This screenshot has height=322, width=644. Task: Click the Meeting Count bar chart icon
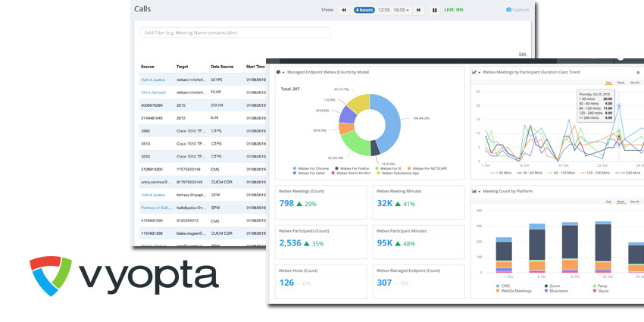474,191
